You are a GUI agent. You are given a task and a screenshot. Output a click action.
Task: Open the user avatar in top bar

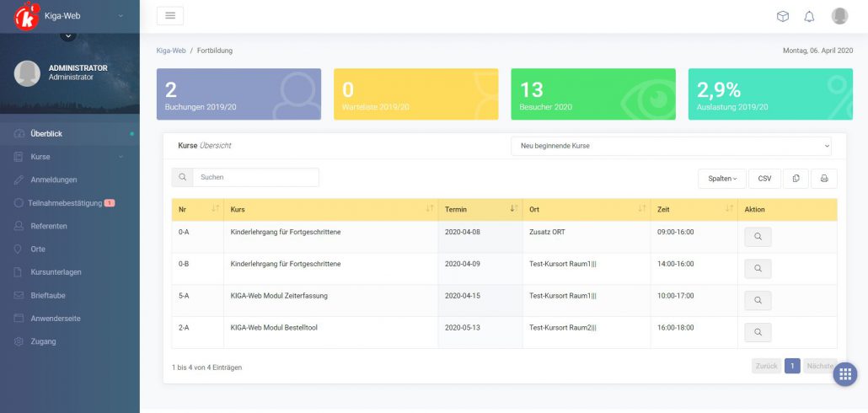[x=839, y=16]
